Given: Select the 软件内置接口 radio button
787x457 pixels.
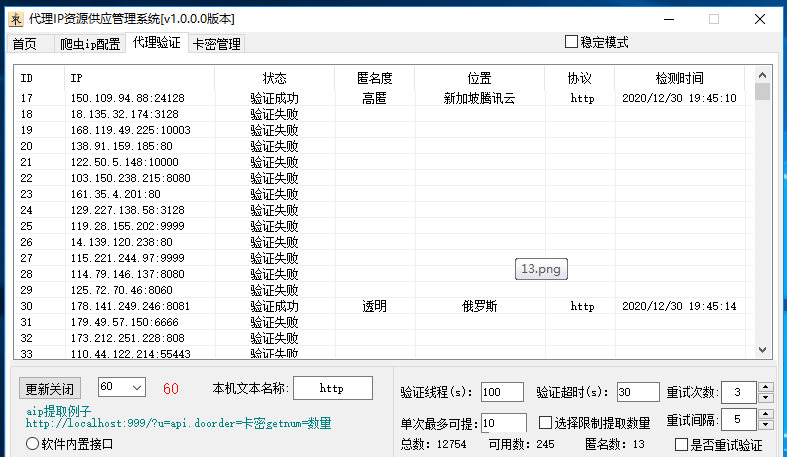Looking at the screenshot, I should click(x=32, y=443).
